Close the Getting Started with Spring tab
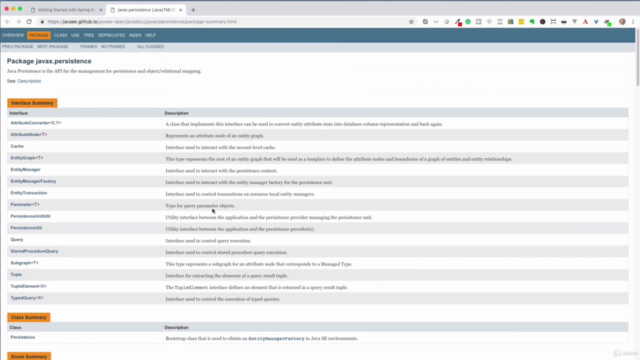Viewport: 640px width, 360px height. pos(101,10)
